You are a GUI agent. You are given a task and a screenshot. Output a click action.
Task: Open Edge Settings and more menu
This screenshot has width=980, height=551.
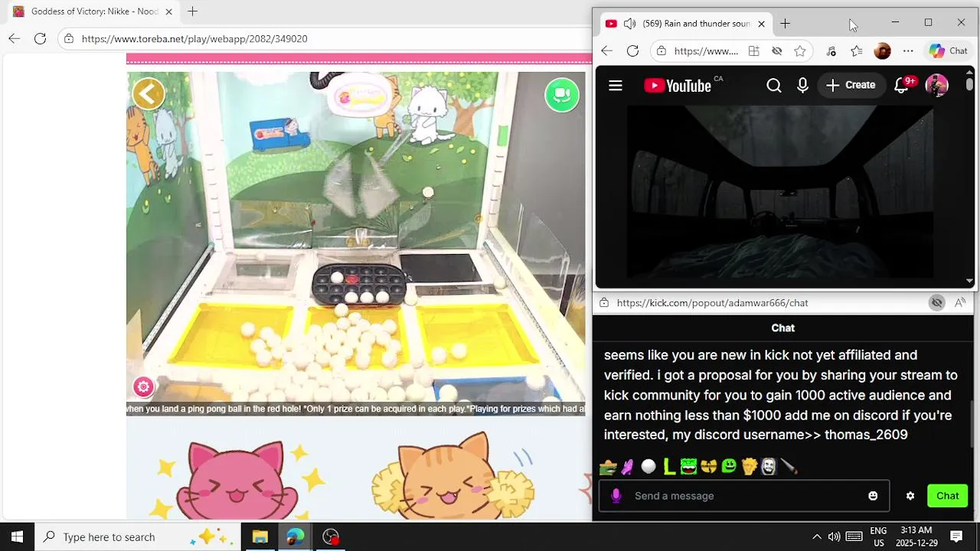908,51
